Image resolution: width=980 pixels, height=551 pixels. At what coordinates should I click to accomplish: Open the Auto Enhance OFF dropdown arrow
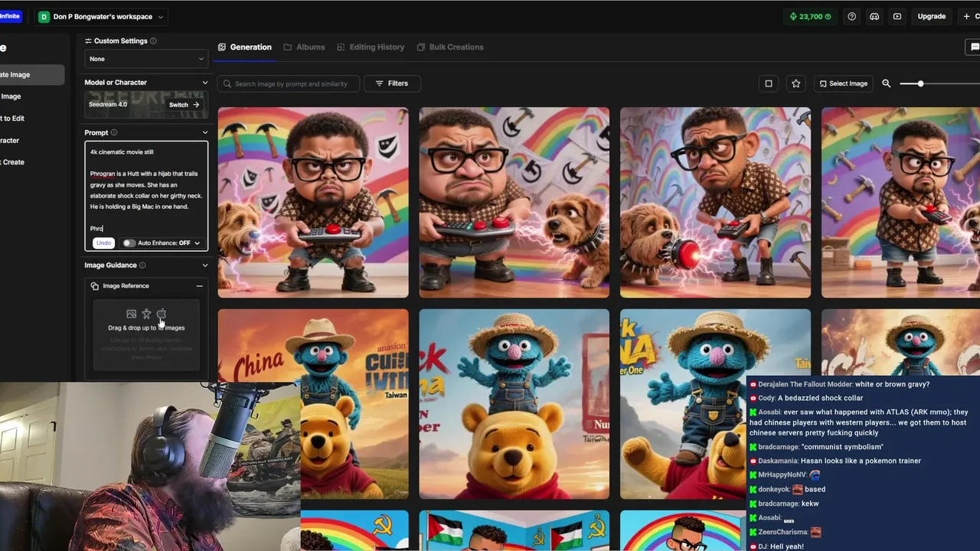(x=197, y=243)
